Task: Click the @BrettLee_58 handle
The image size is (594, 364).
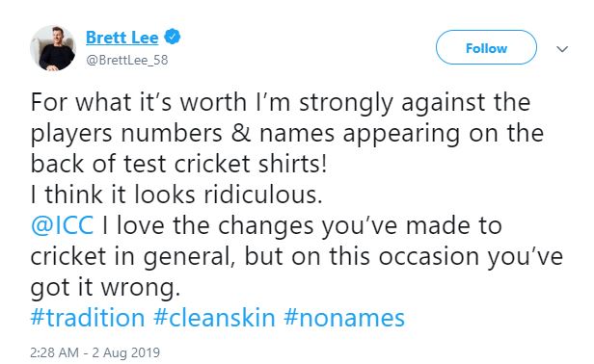Action: pyautogui.click(x=127, y=60)
